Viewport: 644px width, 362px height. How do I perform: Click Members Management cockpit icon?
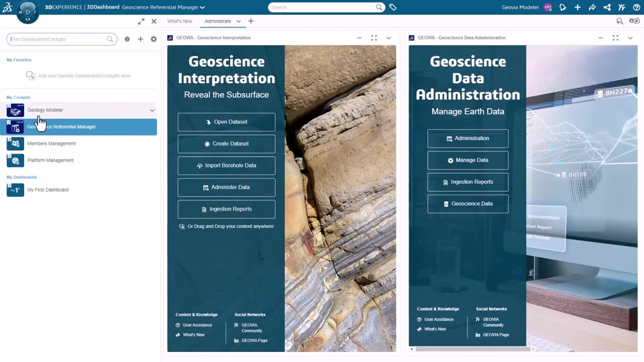pyautogui.click(x=15, y=143)
